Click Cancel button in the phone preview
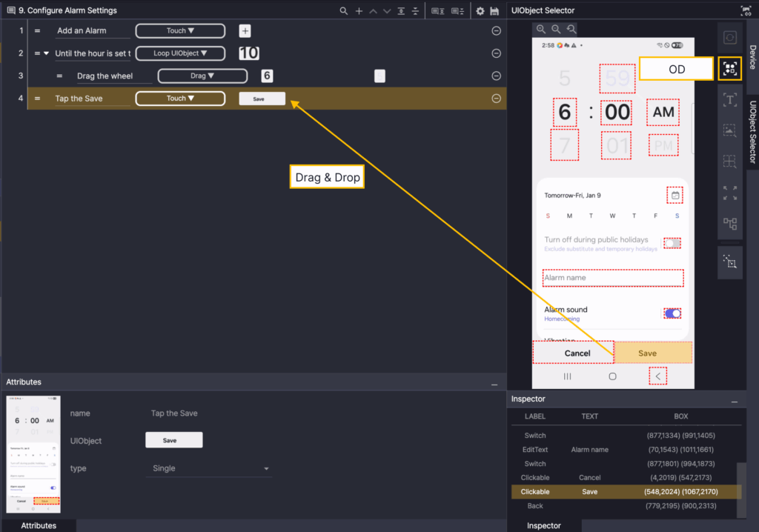The image size is (759, 532). pos(577,353)
